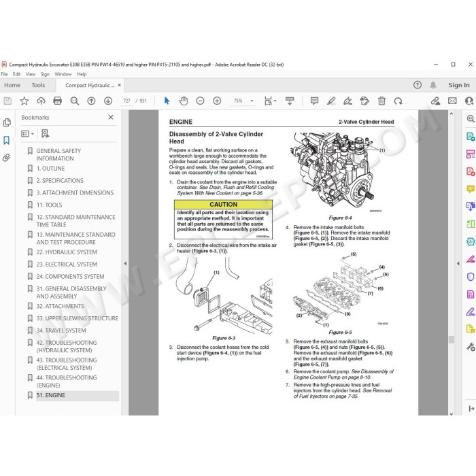This screenshot has width=476, height=476.
Task: Close the Compact Hydraulic document tab
Action: (119, 85)
